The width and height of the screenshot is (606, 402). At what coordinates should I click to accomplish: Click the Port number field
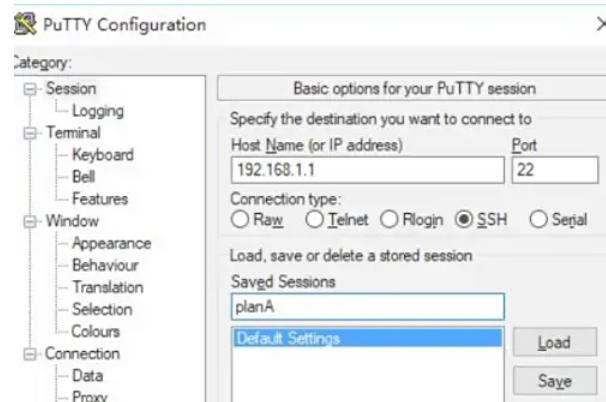coord(553,170)
